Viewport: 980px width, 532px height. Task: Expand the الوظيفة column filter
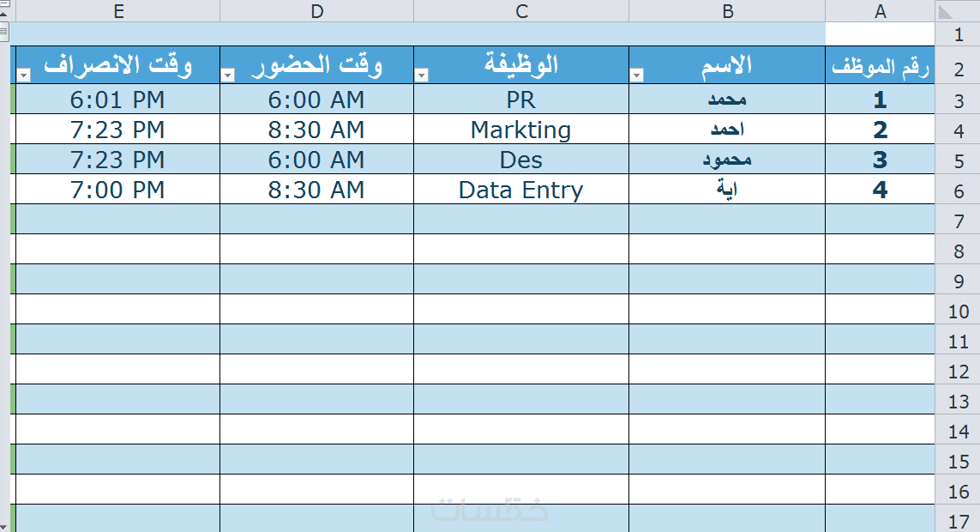421,76
